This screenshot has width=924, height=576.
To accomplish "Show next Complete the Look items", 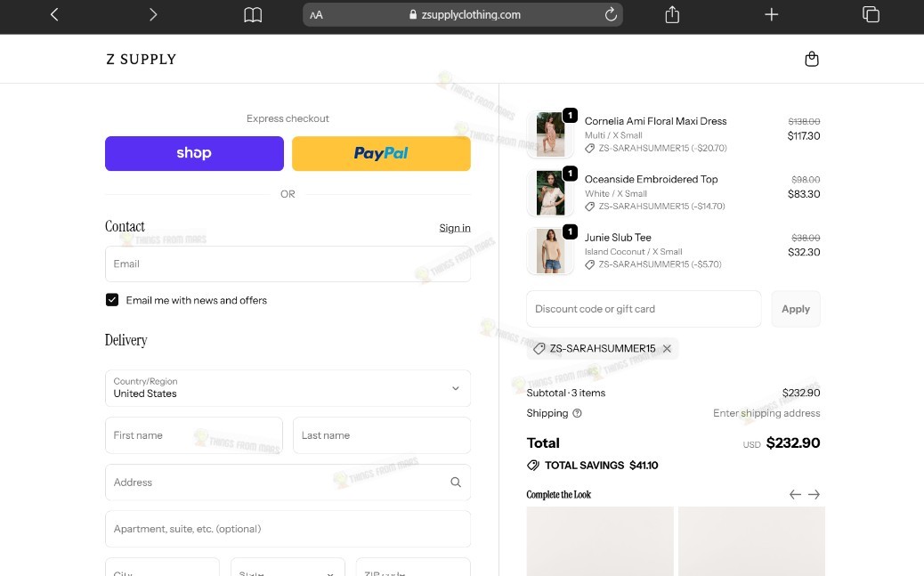I will 814,494.
